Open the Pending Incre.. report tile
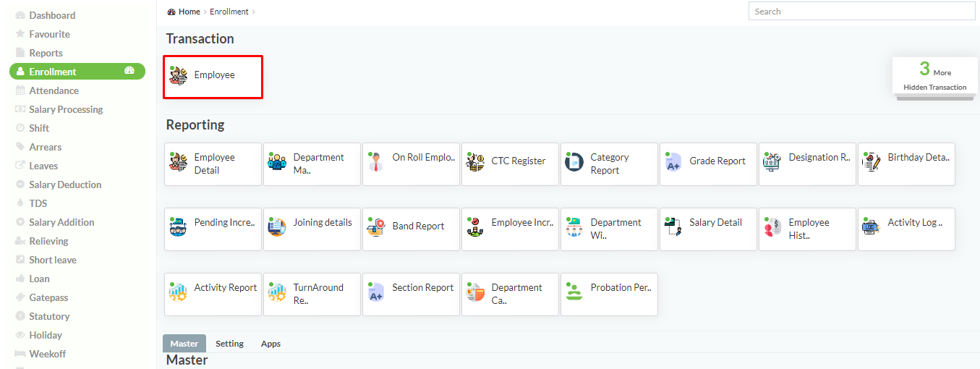This screenshot has width=980, height=369. coord(213,229)
